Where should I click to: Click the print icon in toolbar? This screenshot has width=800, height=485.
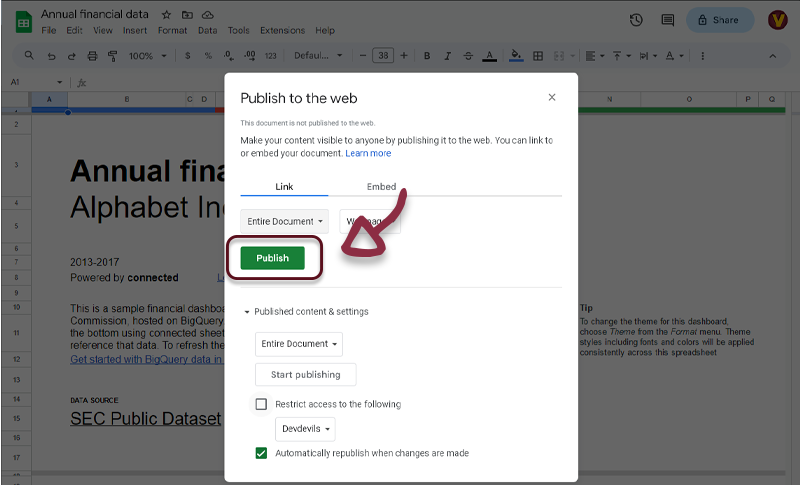[x=93, y=56]
